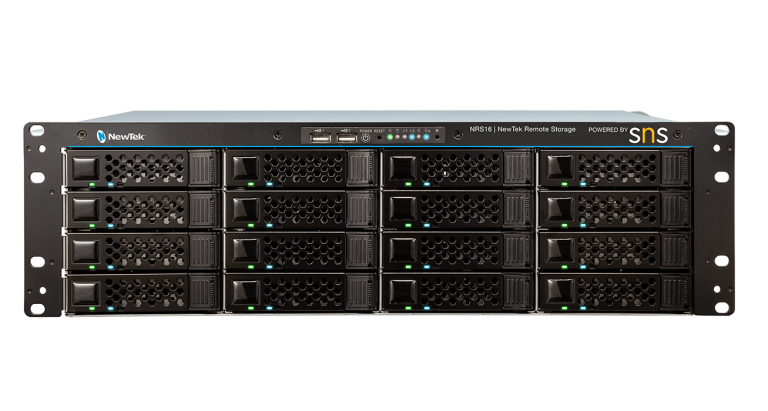The height and width of the screenshot is (411, 768).
Task: Click the vented handle of the bottom-left drive tray
Action: (202, 291)
